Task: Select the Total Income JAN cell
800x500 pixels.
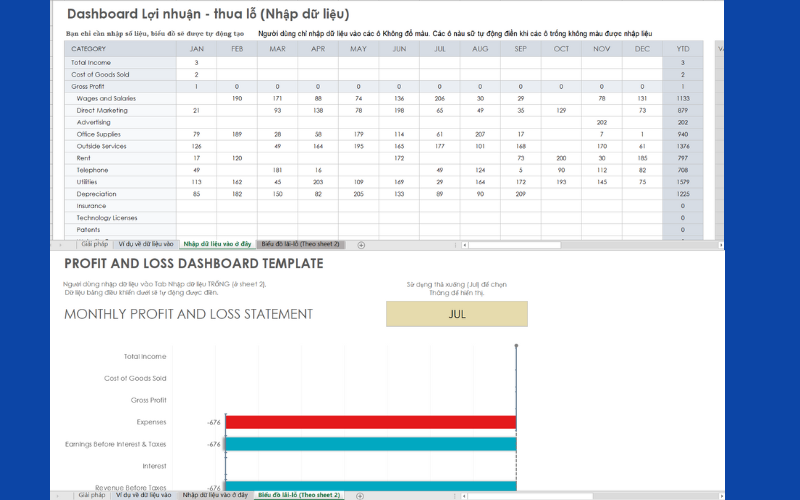Action: 196,62
